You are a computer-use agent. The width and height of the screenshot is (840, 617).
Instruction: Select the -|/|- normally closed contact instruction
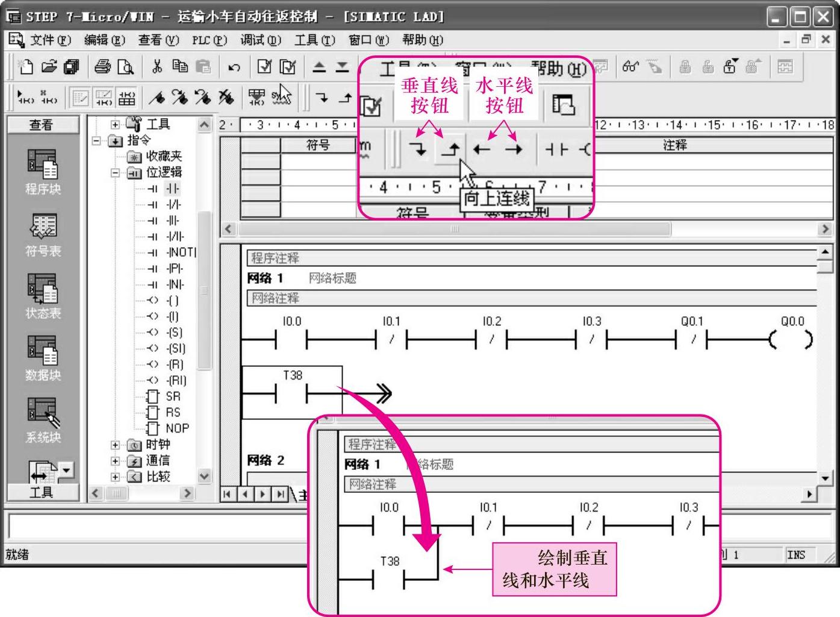point(173,204)
